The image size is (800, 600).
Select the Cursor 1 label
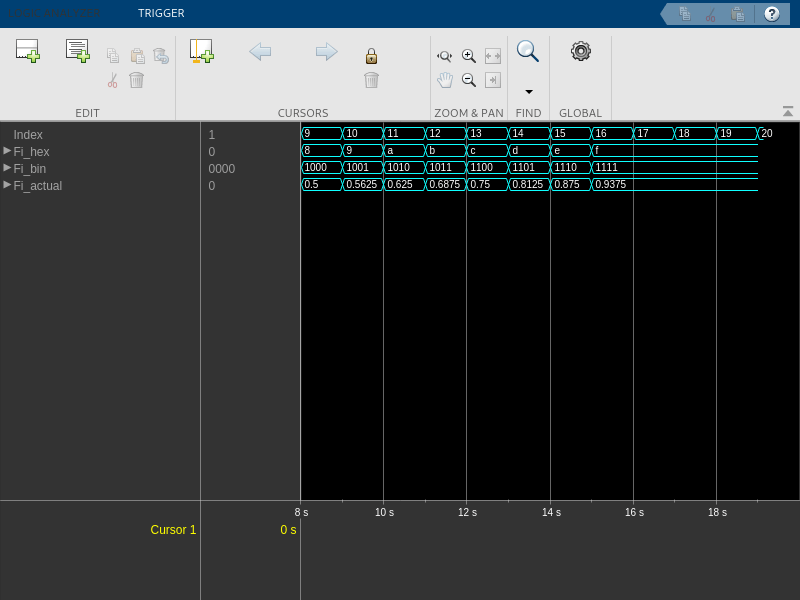pos(173,530)
